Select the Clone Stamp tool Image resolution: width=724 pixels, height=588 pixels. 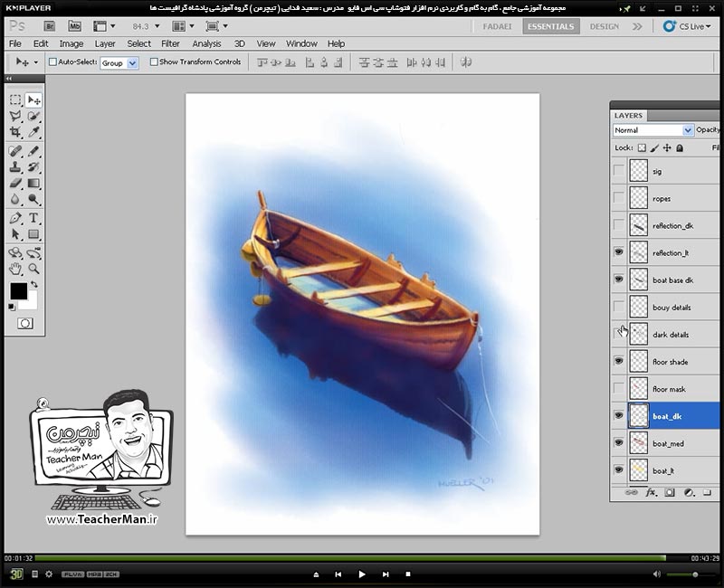(x=15, y=167)
